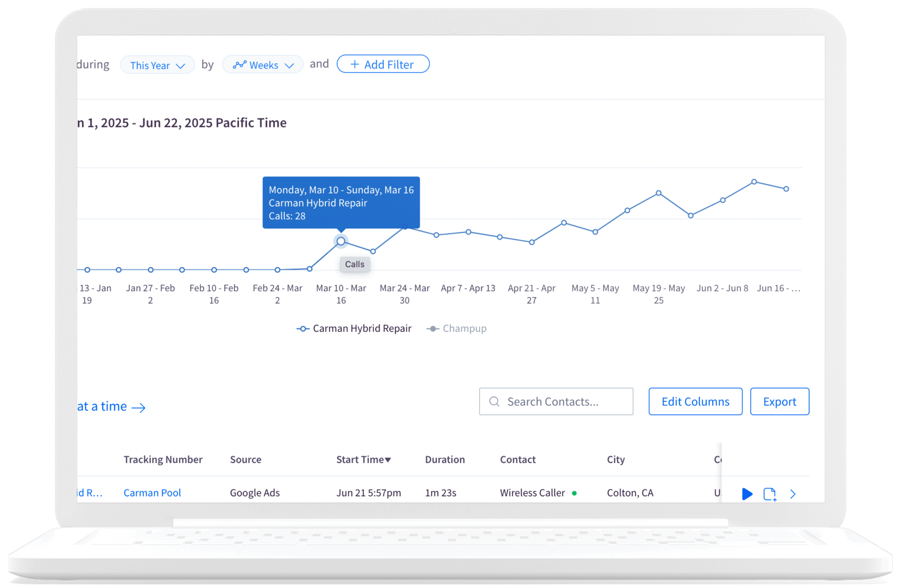Open the Carman Pool tracking number link
This screenshot has height=588, width=898.
pyautogui.click(x=153, y=493)
